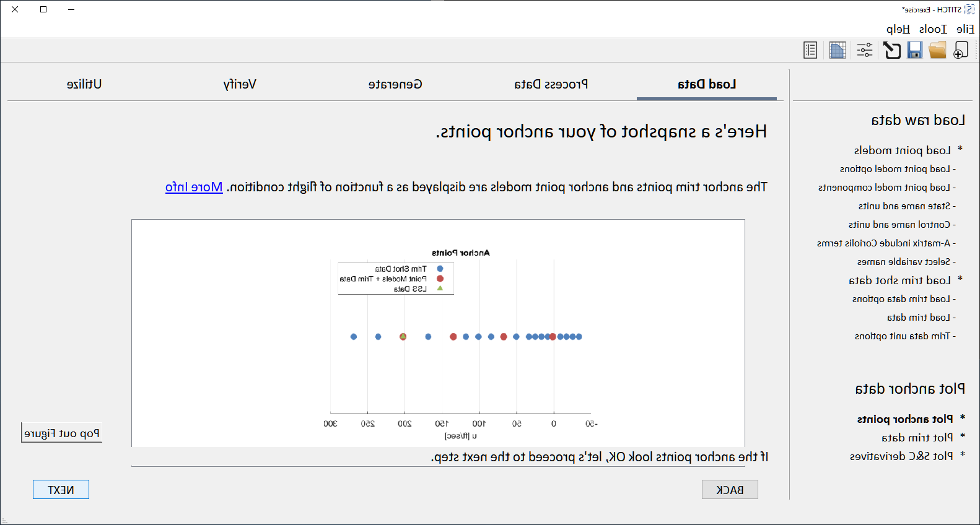
Task: Select 'Control name and units' sidebar step
Action: pos(902,225)
